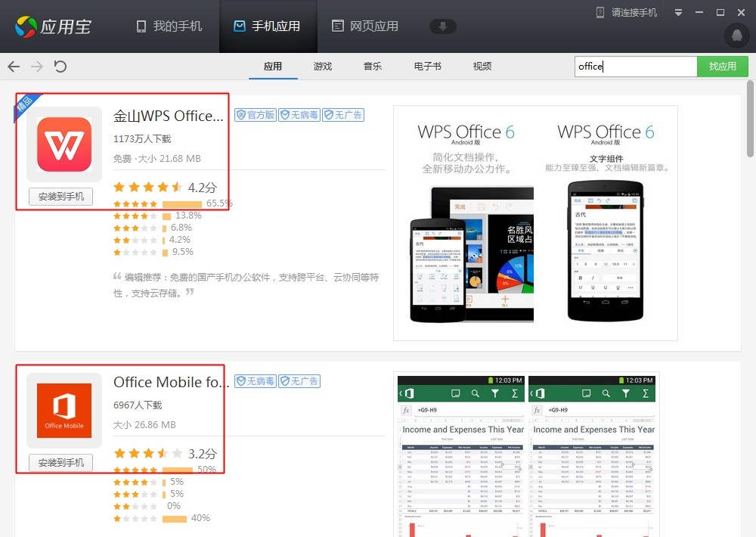Open the WPS Office app icon
The width and height of the screenshot is (756, 537).
(64, 144)
